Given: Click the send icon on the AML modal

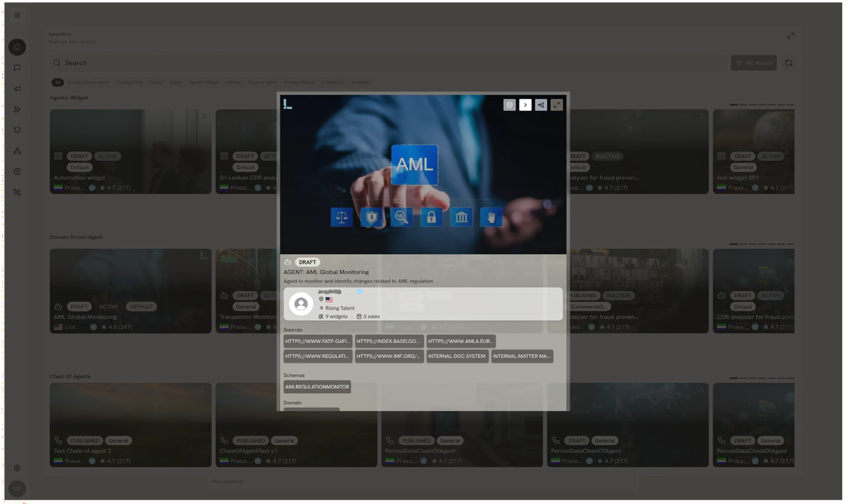Looking at the screenshot, I should pyautogui.click(x=541, y=105).
